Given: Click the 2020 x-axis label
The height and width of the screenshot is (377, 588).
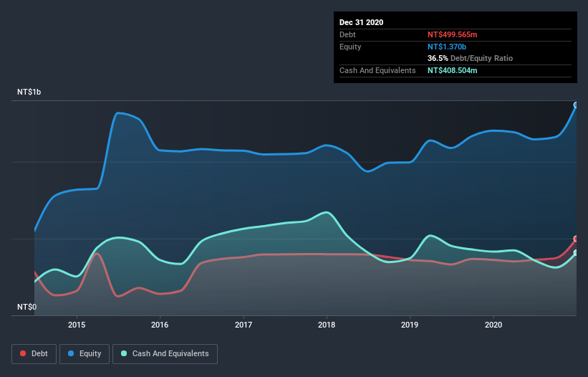Looking at the screenshot, I should [x=493, y=325].
